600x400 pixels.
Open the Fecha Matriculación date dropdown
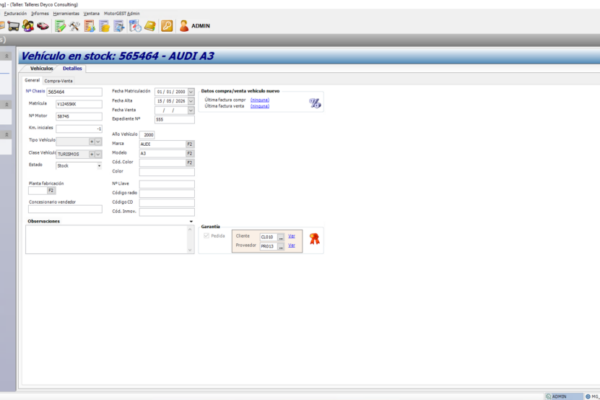click(x=191, y=92)
